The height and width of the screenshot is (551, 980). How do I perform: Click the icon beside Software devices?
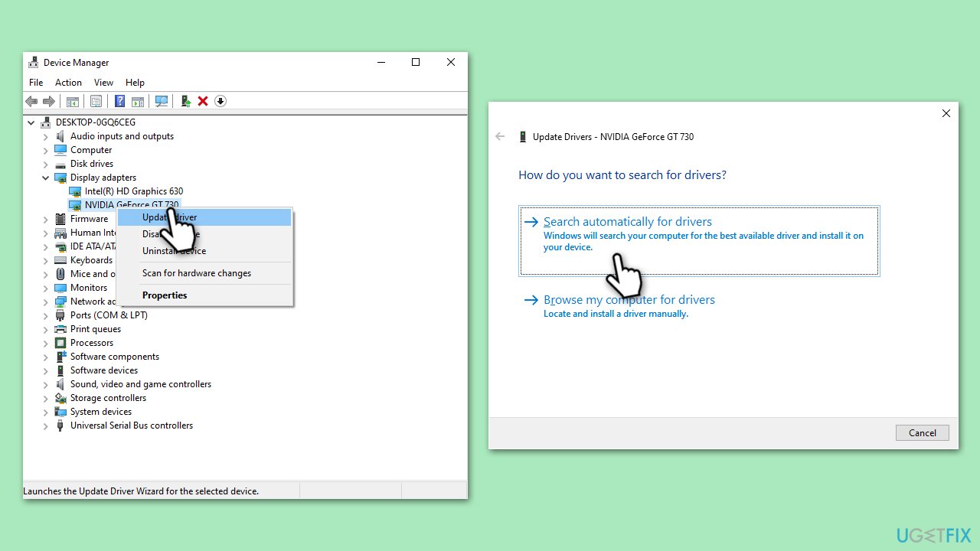(60, 370)
